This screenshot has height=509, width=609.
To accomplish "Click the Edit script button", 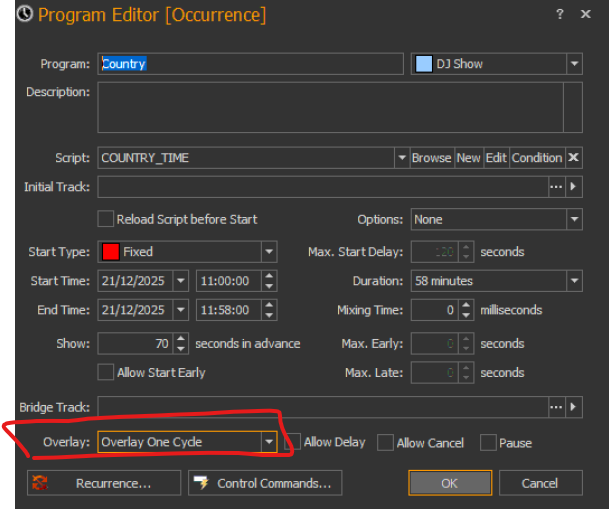I will (496, 158).
